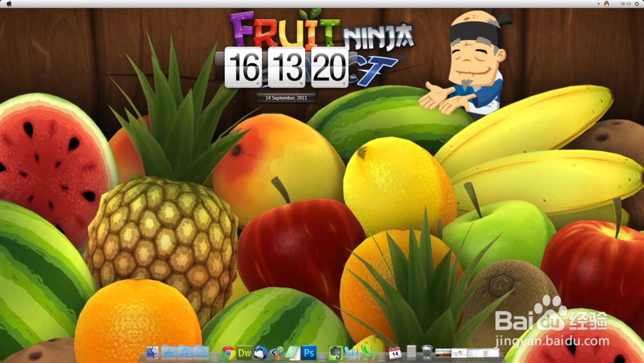This screenshot has width=644, height=363.
Task: Click the QQ penguin icon in menu bar
Action: click(x=606, y=4)
